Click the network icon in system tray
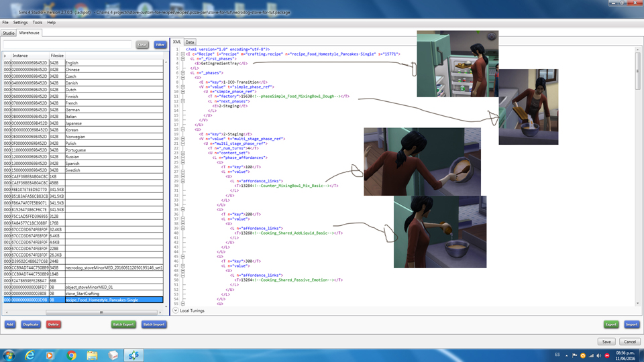The height and width of the screenshot is (362, 644). coord(591,355)
